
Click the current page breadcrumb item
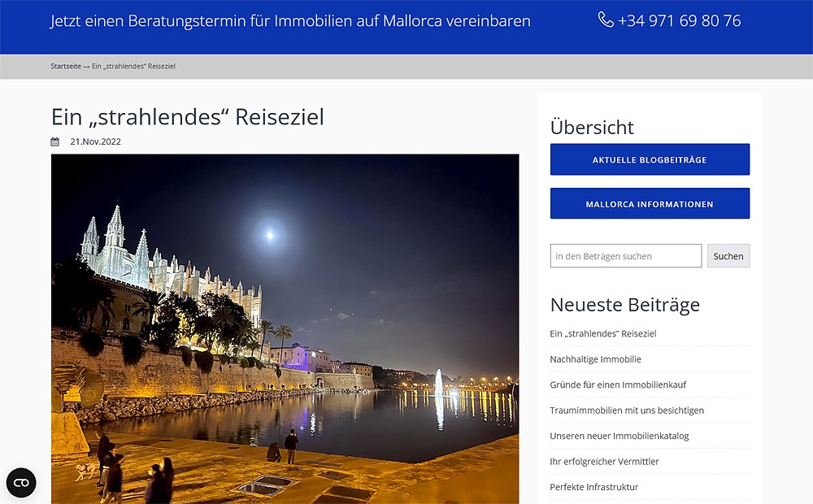[134, 67]
